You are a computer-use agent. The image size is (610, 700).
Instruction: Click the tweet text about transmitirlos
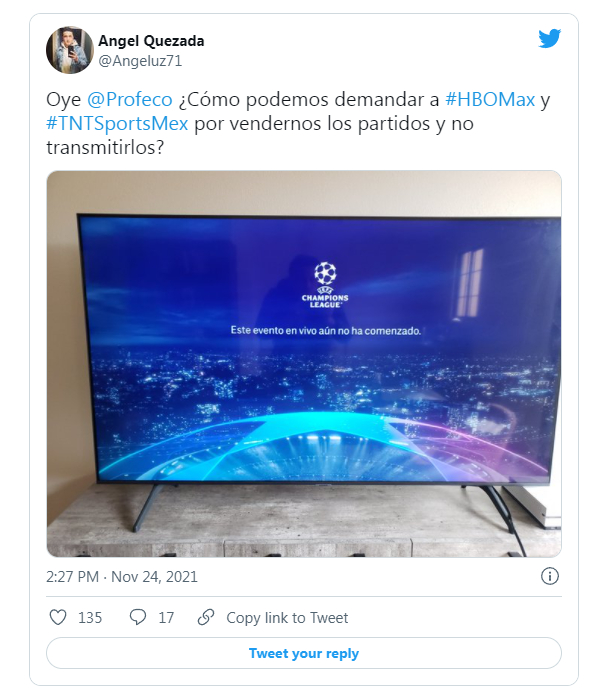[x=297, y=123]
